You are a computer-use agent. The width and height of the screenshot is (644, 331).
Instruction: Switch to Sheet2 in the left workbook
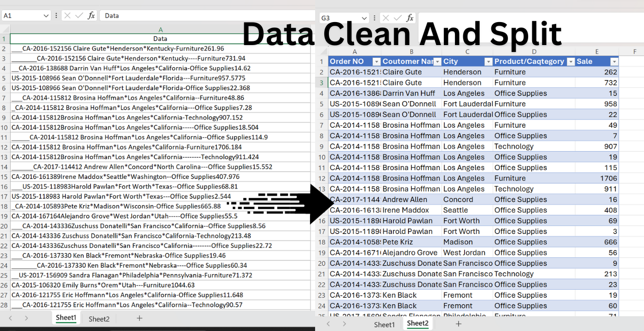[x=99, y=319]
